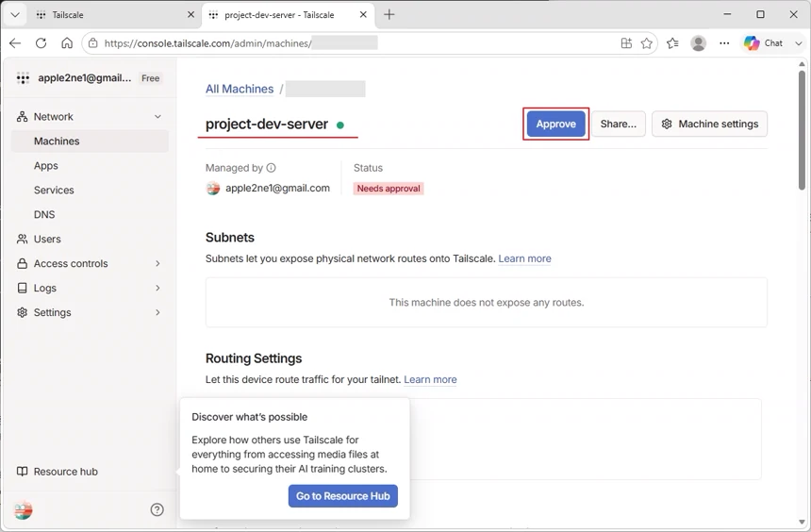Go back to All Machines
This screenshot has width=811, height=532.
pos(240,89)
